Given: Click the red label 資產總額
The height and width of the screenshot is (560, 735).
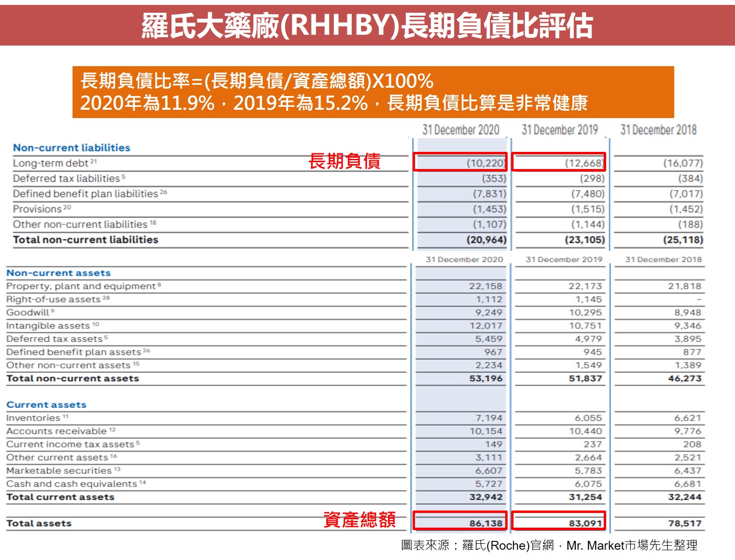Looking at the screenshot, I should (x=359, y=519).
